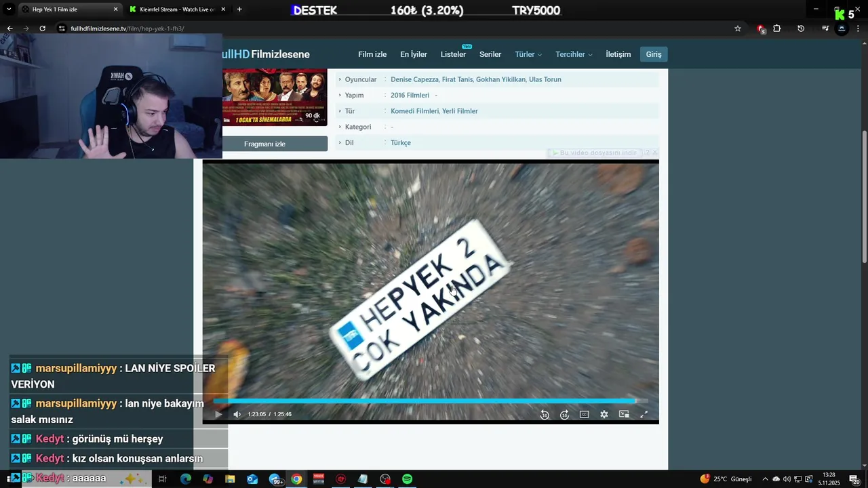
Task: Skip forward 10 seconds in video
Action: pos(564,415)
